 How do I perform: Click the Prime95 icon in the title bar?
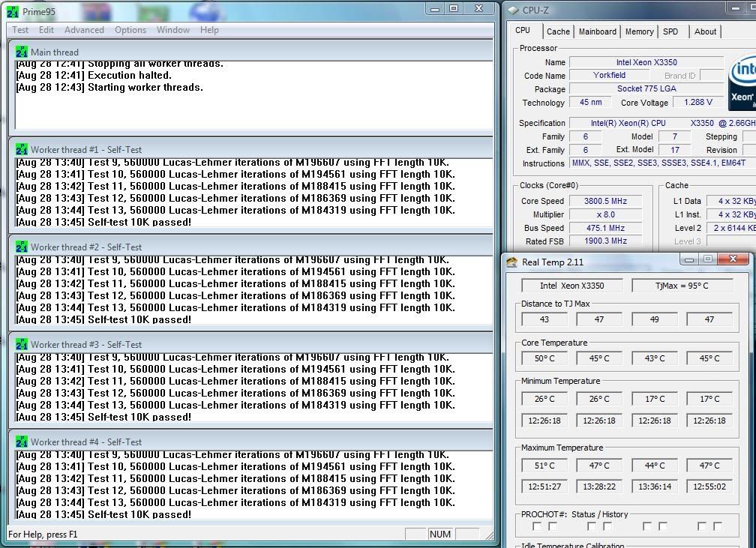pos(13,11)
